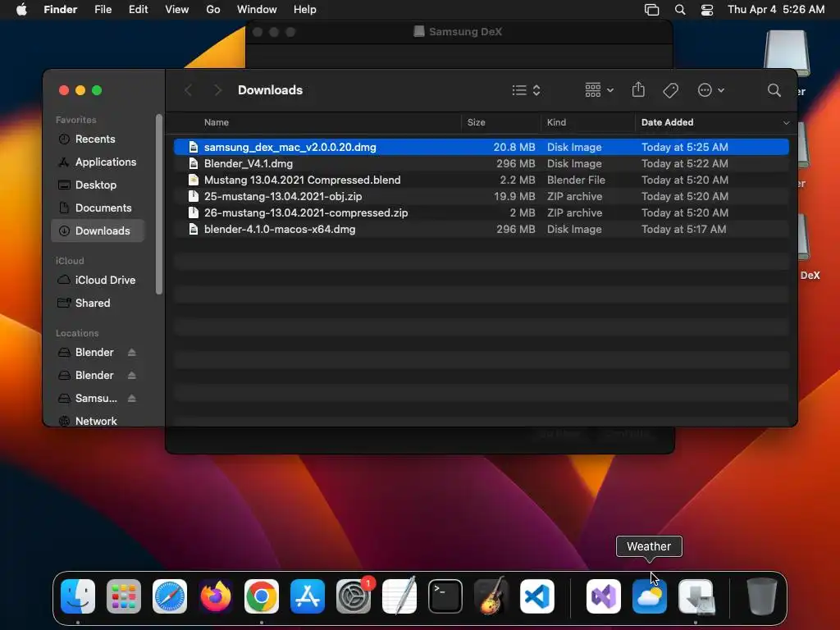Go back with the back arrow

pyautogui.click(x=188, y=90)
